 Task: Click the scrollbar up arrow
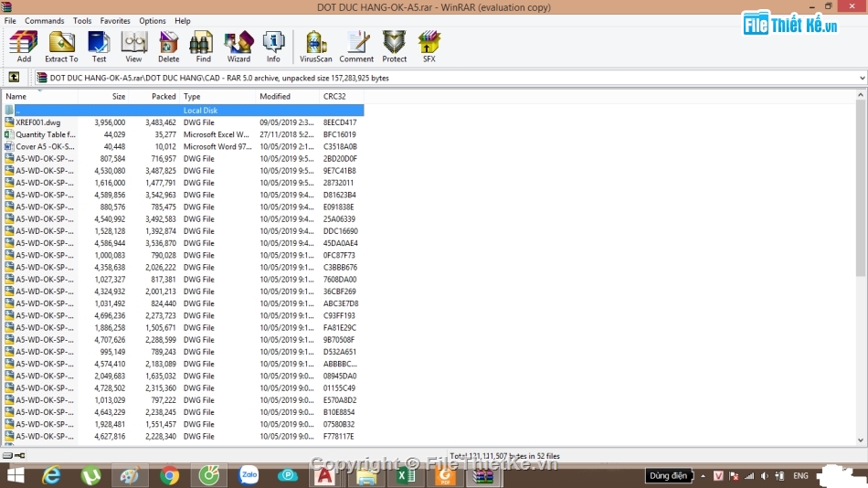point(861,95)
